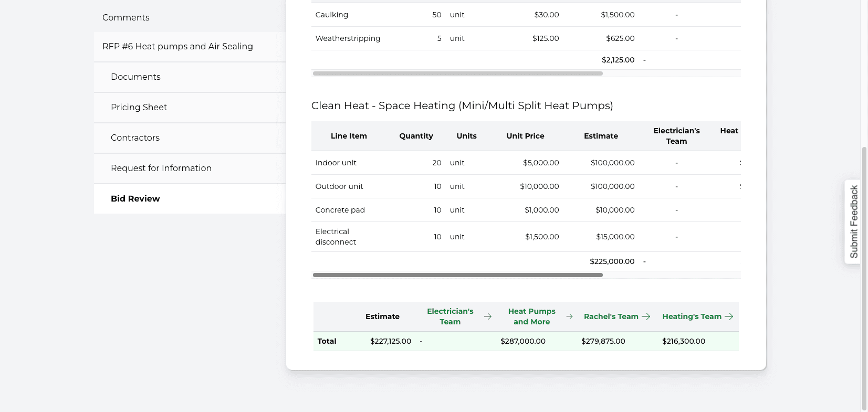Viewport: 868px width, 412px height.
Task: Click the Indoor unit row label
Action: pos(336,163)
